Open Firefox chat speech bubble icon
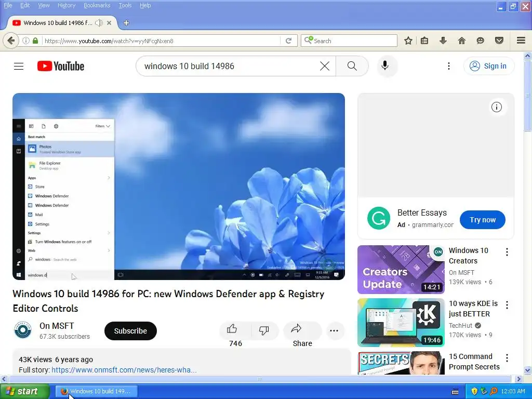Screen dimensions: 532x399 point(480,41)
